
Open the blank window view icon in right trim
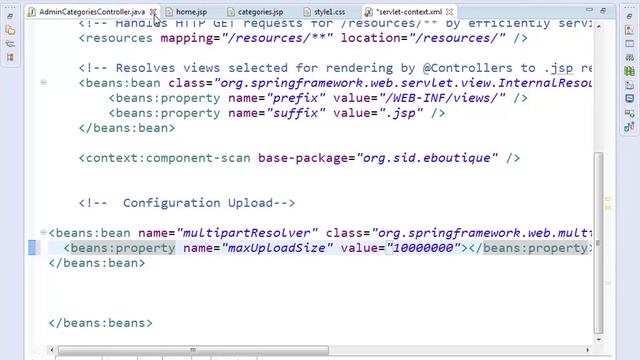coord(629,43)
